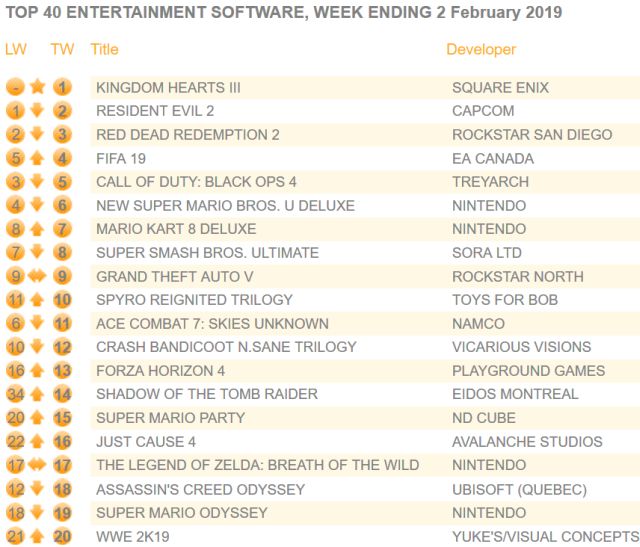Click this-week rank badge 1 for Kingdom Hearts III
Screen dimensions: 640x547
(63, 88)
